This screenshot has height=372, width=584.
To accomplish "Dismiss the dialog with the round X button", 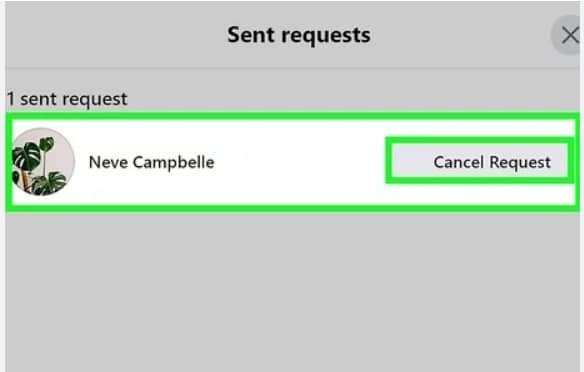I will [567, 35].
